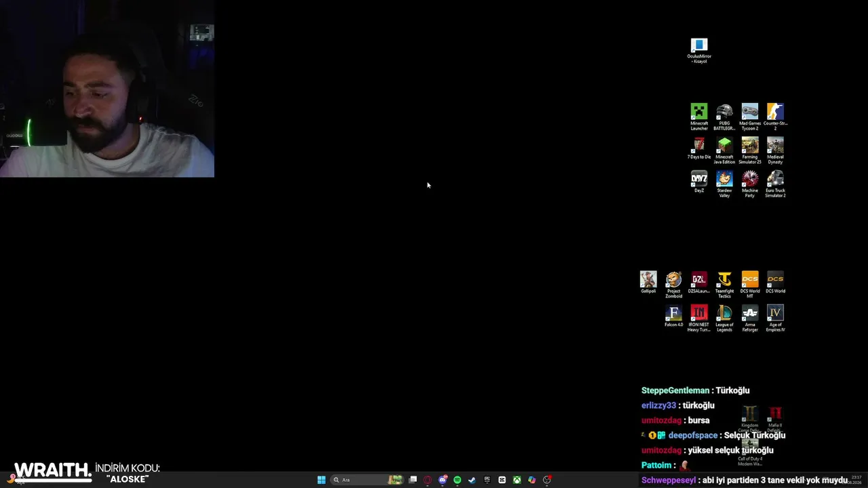Click the Farming Simulator 25 shortcut
The width and height of the screenshot is (868, 488).
point(750,150)
